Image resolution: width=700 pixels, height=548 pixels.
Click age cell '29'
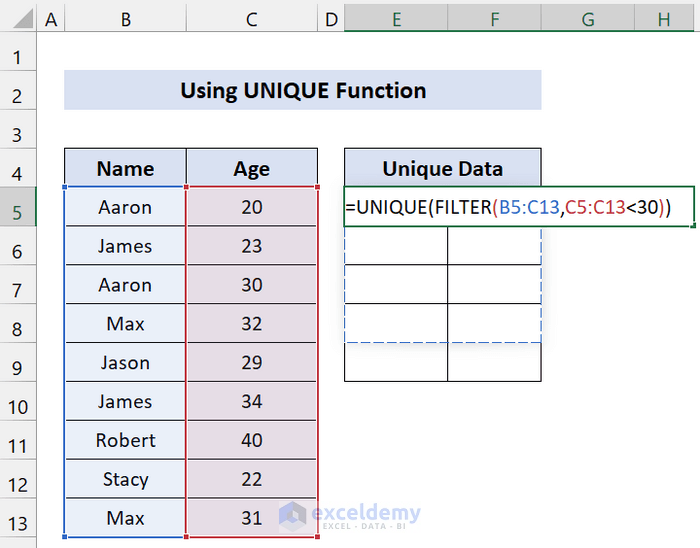point(252,362)
